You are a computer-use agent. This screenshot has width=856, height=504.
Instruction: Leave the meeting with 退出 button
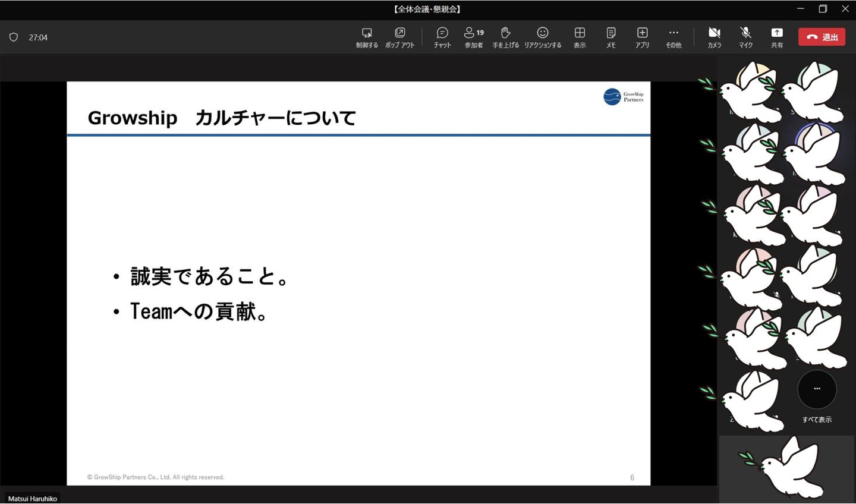point(822,37)
